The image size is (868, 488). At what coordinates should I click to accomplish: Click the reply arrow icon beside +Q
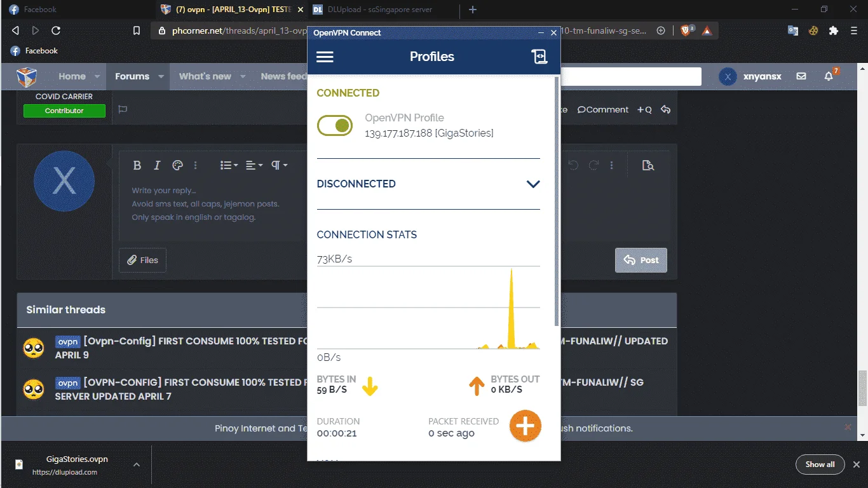point(665,109)
